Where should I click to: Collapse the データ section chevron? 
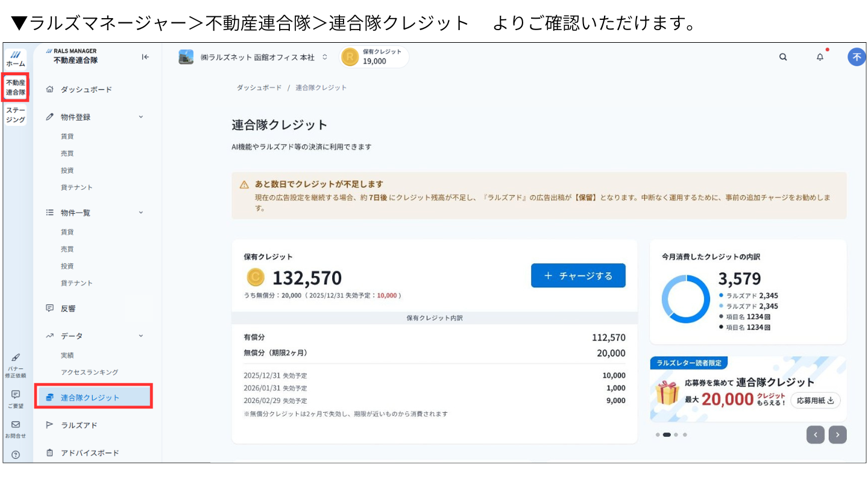pos(141,336)
